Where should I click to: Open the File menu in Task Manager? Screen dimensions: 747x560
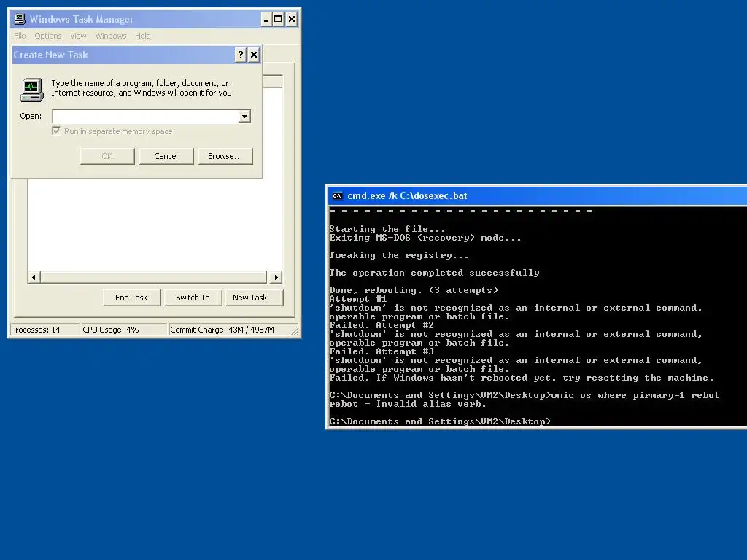(20, 36)
